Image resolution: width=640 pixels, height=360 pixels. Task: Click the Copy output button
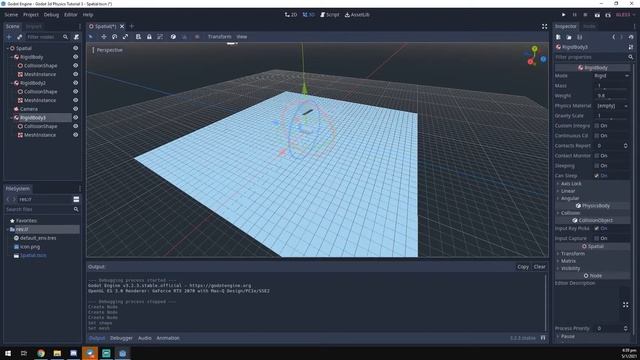(x=523, y=267)
